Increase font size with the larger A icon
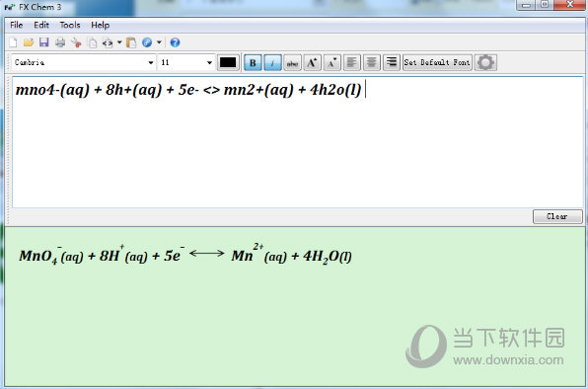This screenshot has width=588, height=389. pos(312,62)
